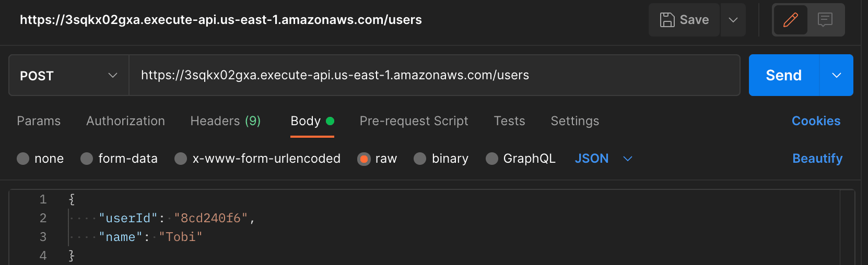Open the Send button dropdown arrow
This screenshot has height=265, width=868.
[x=837, y=75]
